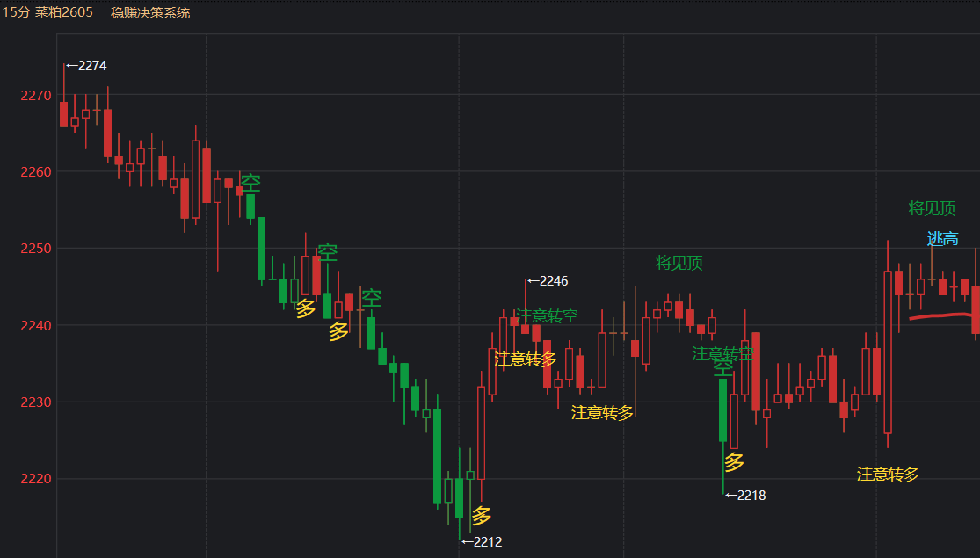
Task: Click the 2260 price axis label
Action: [36, 172]
